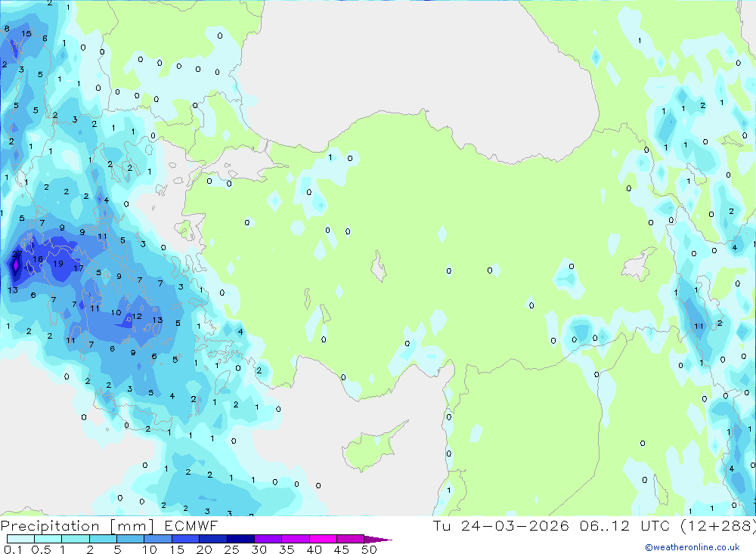Select the legend label '50'
The height and width of the screenshot is (554, 756).
tap(369, 549)
